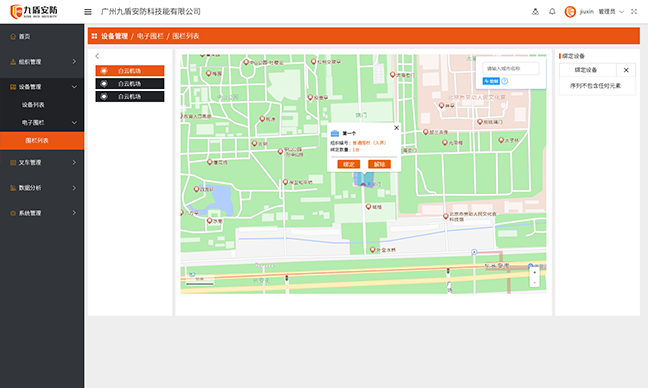Open the notification bell in the header

tap(552, 12)
